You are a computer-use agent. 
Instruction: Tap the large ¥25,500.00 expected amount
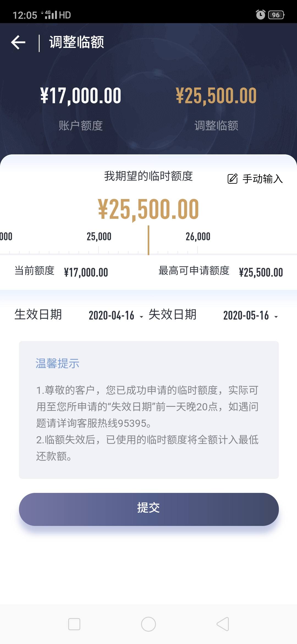(x=148, y=209)
